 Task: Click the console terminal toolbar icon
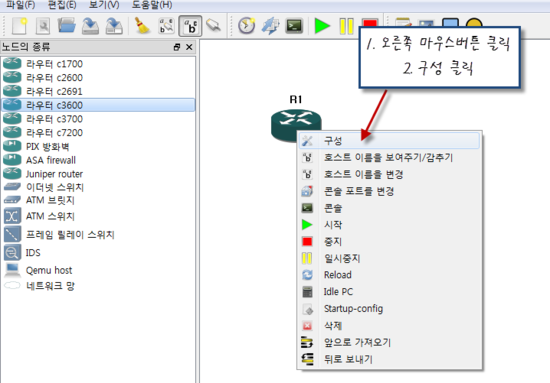click(294, 26)
